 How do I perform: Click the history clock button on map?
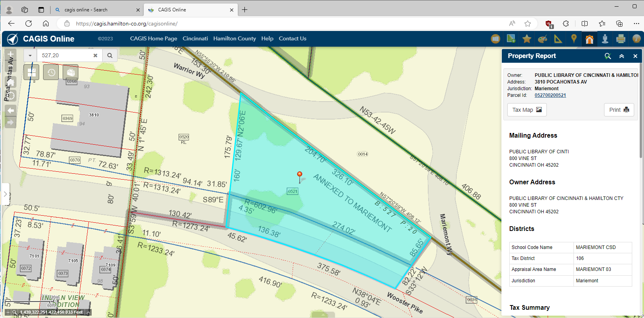pyautogui.click(x=51, y=72)
